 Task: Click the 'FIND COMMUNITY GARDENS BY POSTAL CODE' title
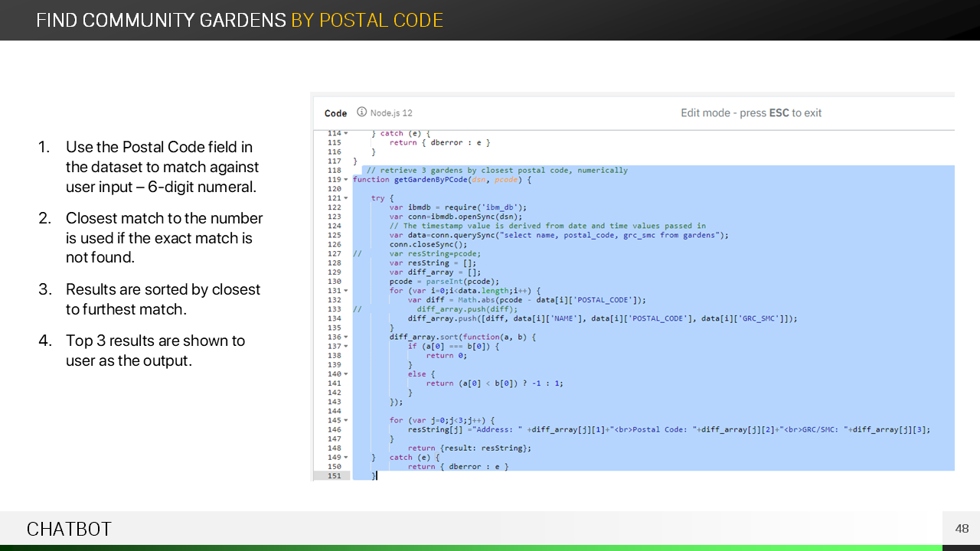[x=240, y=21]
